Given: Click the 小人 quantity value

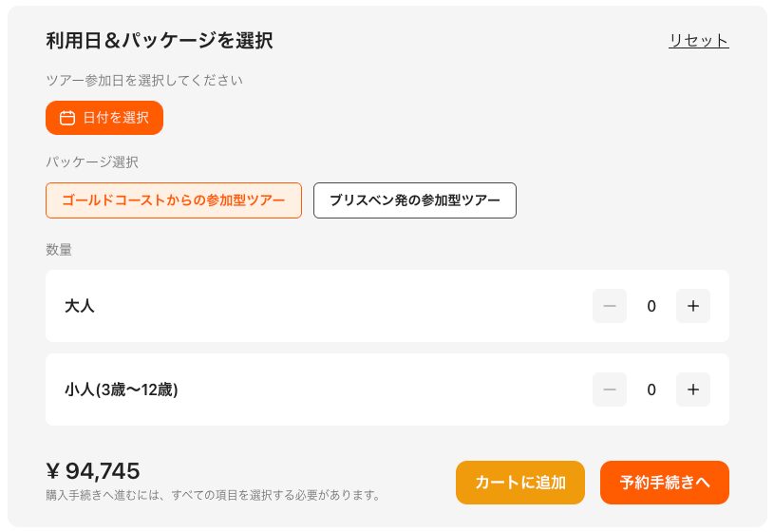Looking at the screenshot, I should point(651,389).
